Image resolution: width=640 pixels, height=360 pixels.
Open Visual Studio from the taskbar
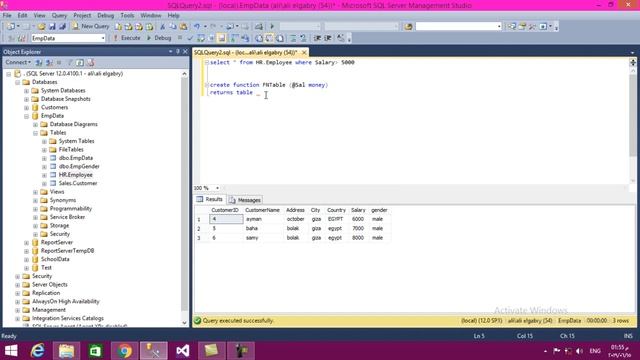pyautogui.click(x=183, y=351)
